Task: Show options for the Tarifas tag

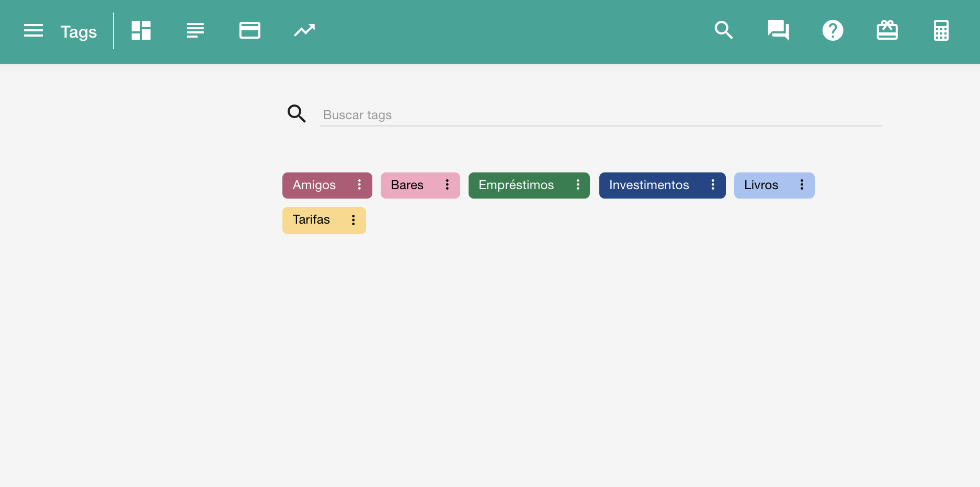Action: (354, 220)
